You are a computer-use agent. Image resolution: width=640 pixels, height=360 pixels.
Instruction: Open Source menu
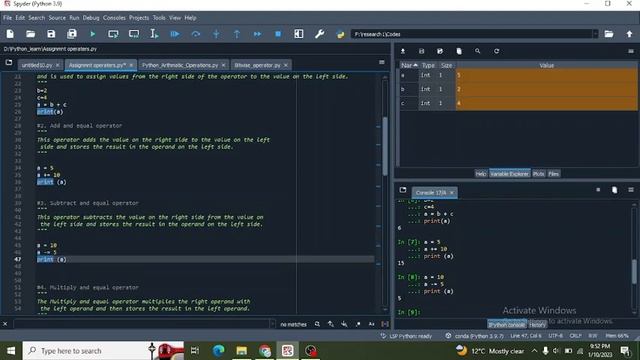(57, 18)
